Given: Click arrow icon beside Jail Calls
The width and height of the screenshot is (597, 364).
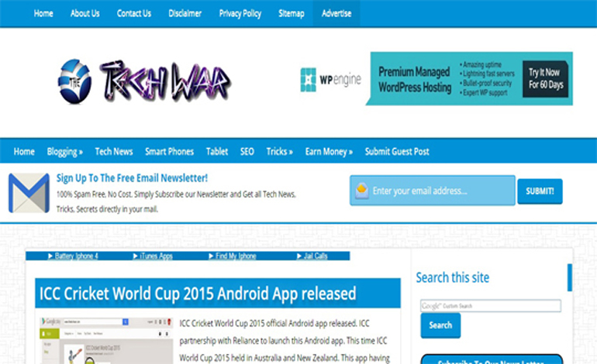Looking at the screenshot, I should (299, 256).
